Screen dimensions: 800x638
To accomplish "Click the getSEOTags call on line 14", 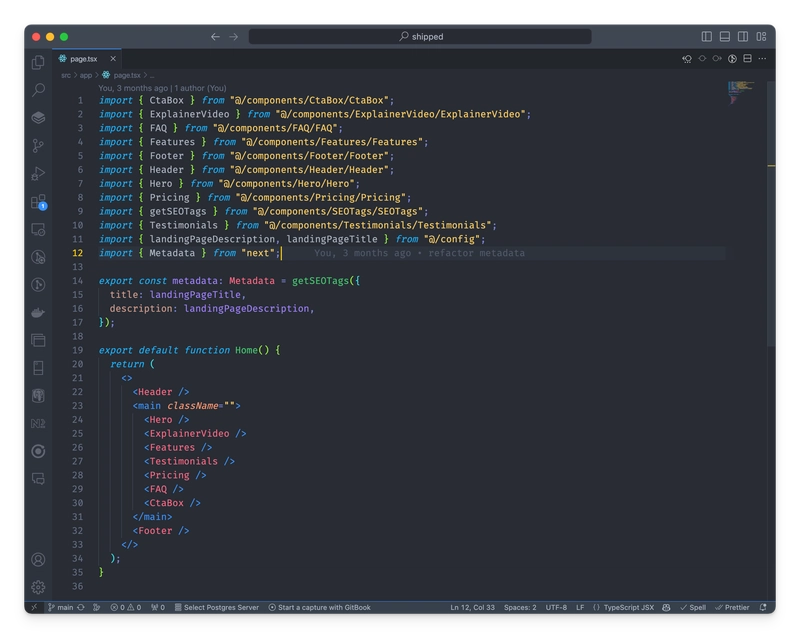I will pos(320,281).
